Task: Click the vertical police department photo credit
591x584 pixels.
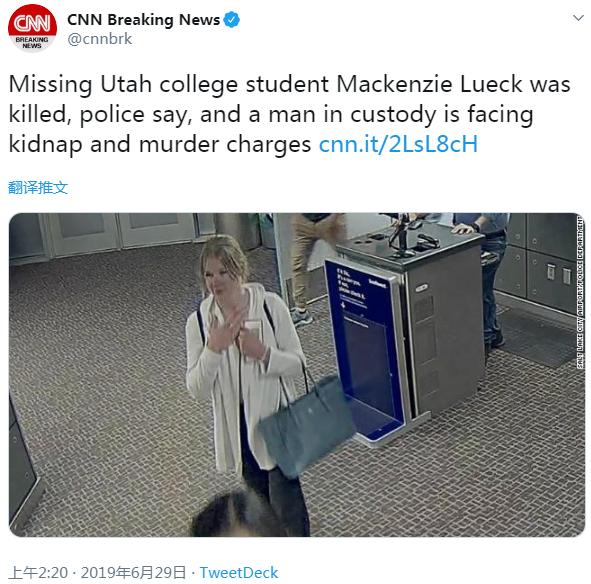Action: (x=580, y=292)
